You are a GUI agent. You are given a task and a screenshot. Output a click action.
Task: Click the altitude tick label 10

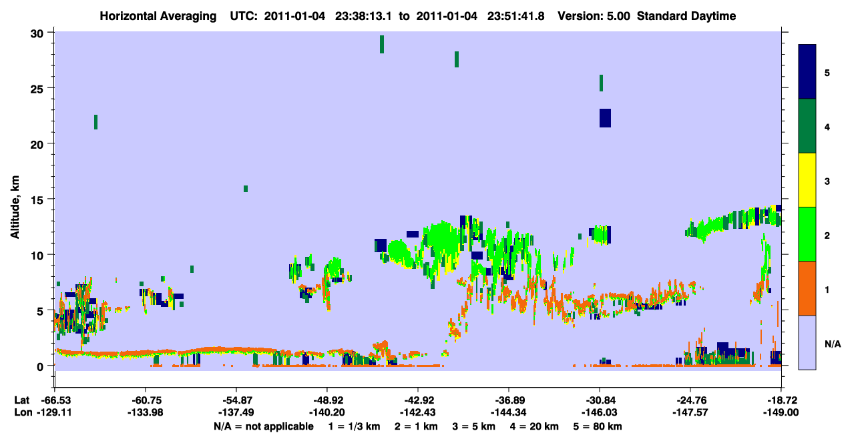coord(39,255)
